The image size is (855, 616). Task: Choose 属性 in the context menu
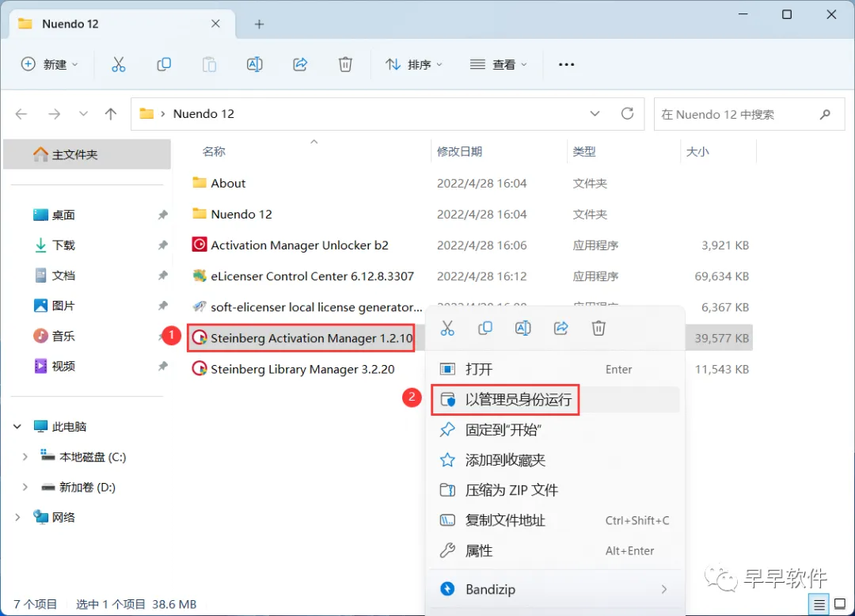click(554, 550)
